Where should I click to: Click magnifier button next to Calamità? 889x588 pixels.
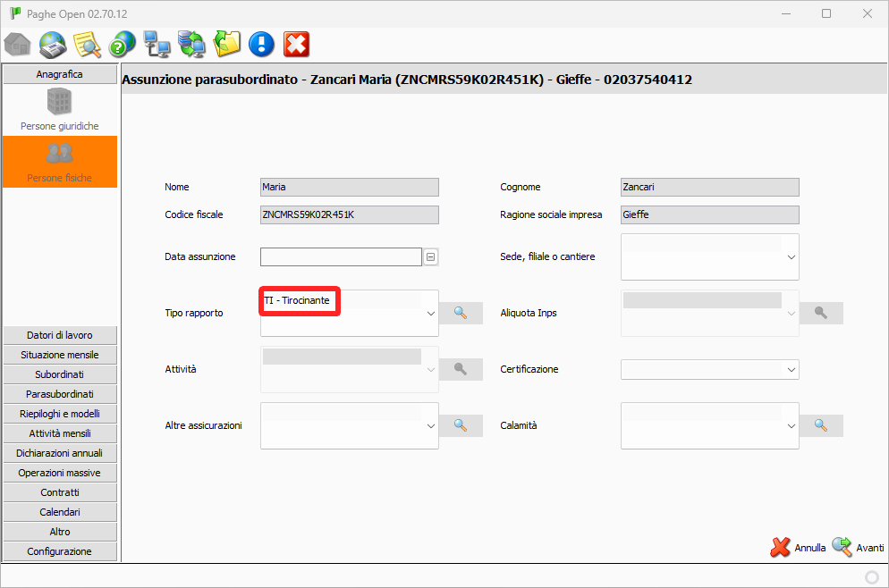pos(821,425)
